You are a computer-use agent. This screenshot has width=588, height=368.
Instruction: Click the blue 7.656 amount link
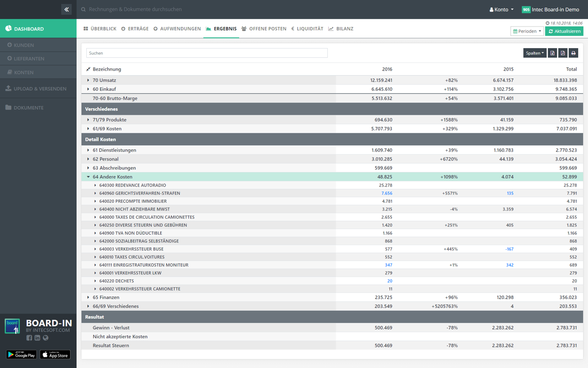click(387, 193)
